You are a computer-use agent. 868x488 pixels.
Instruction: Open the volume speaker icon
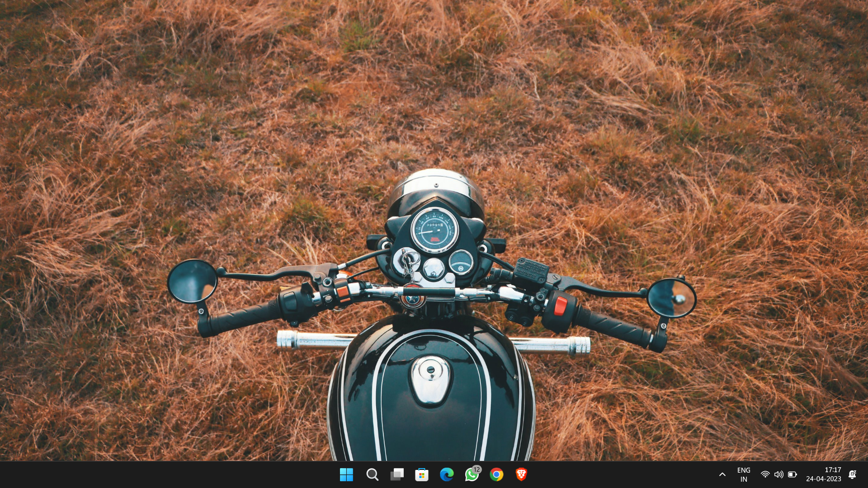coord(778,474)
